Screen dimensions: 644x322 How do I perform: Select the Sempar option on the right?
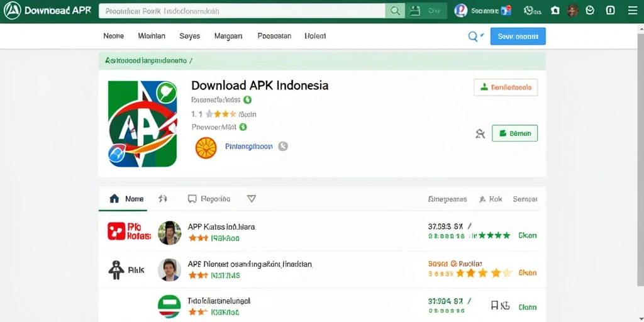525,199
